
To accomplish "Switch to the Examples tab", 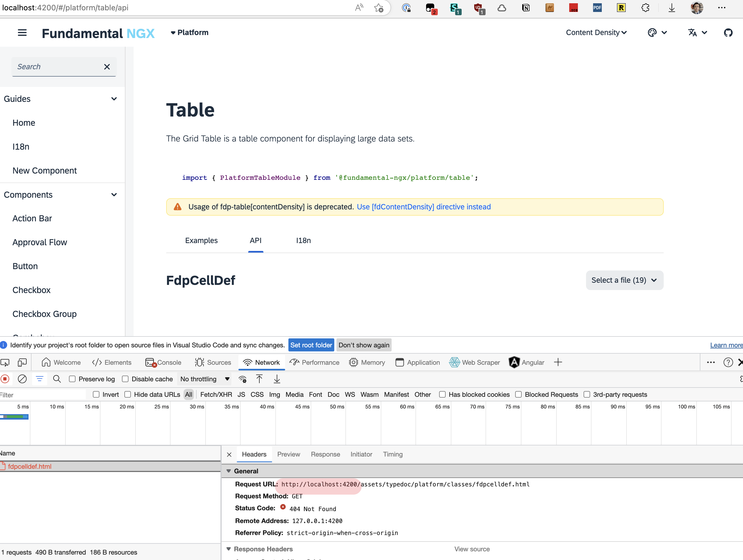I will point(201,241).
